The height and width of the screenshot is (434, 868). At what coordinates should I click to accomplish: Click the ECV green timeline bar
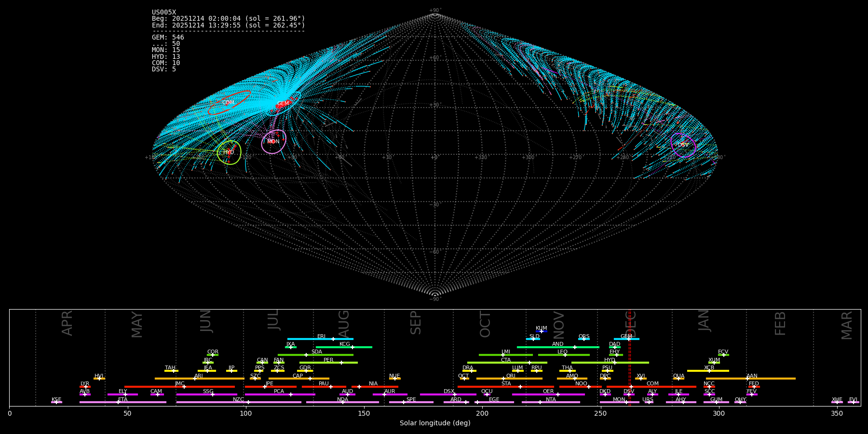(x=723, y=355)
